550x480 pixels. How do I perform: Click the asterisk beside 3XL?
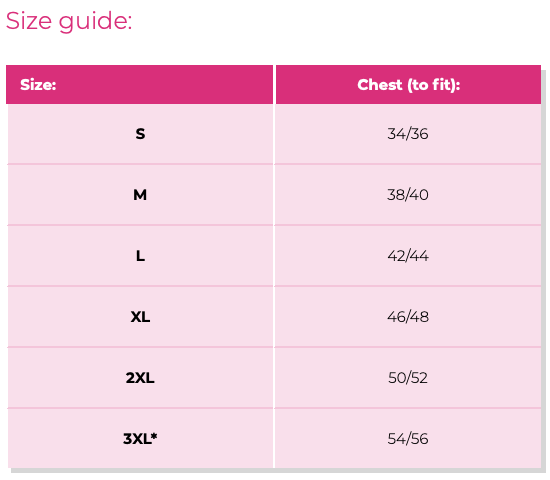click(x=154, y=435)
